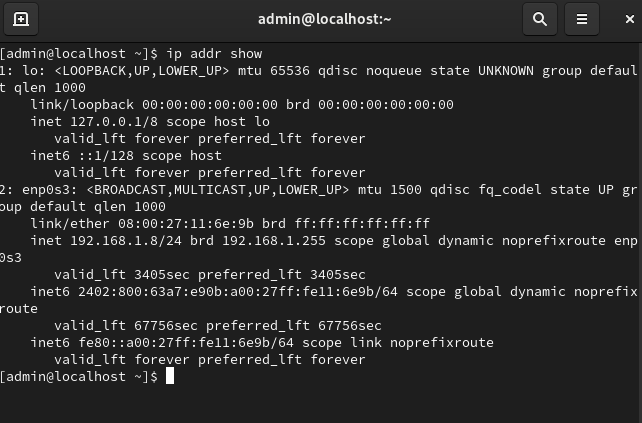The width and height of the screenshot is (642, 423).
Task: Click the enp0s3 interface name
Action: pyautogui.click(x=46, y=190)
